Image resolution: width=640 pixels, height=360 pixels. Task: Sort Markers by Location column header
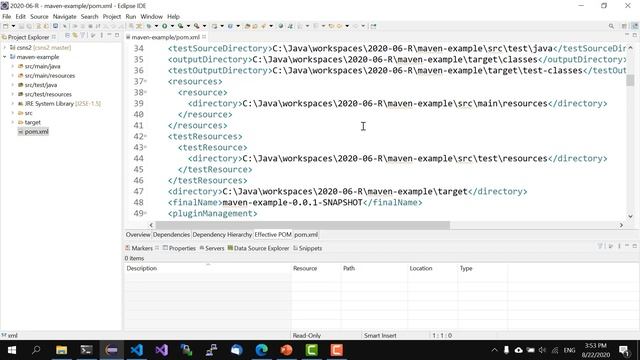[x=432, y=269]
